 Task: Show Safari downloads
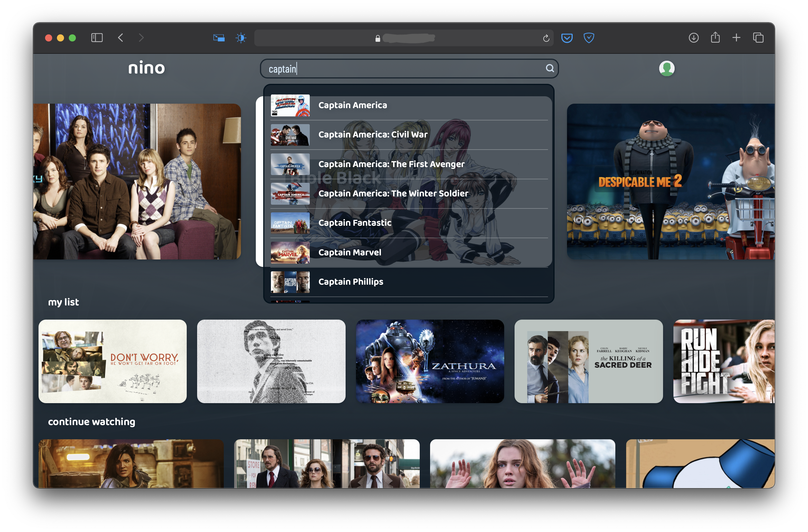point(693,38)
